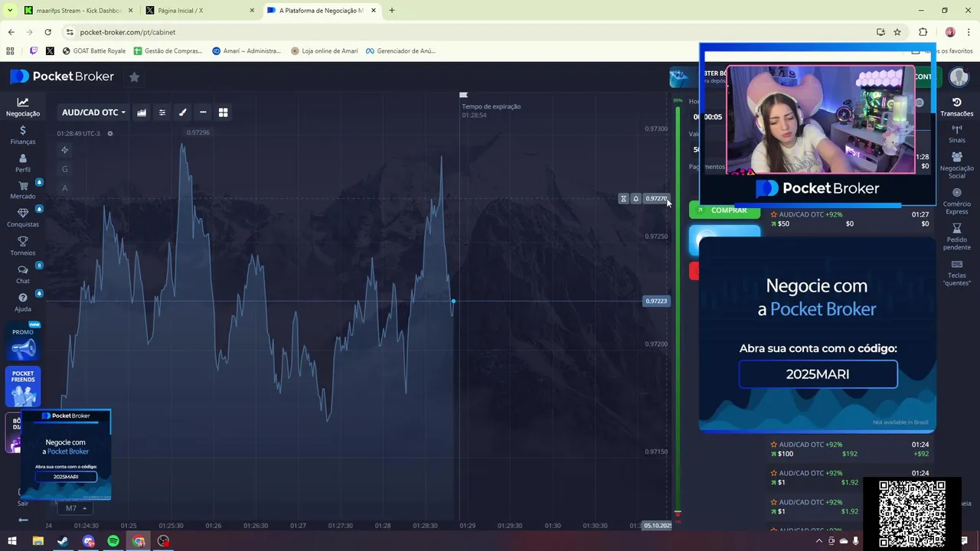Expand the M7 timeframe selector
The image size is (980, 551).
coord(74,508)
